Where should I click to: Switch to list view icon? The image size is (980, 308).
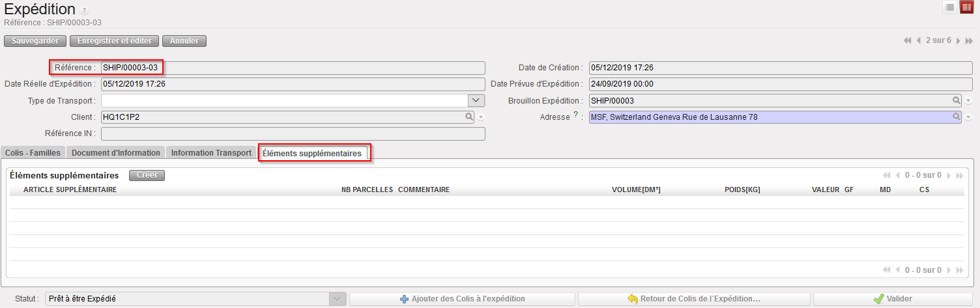[x=950, y=7]
